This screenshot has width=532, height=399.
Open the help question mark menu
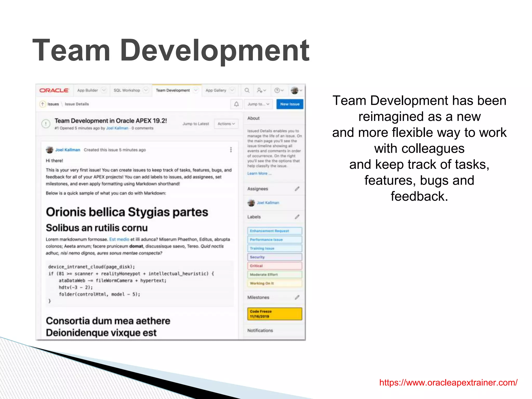point(279,90)
